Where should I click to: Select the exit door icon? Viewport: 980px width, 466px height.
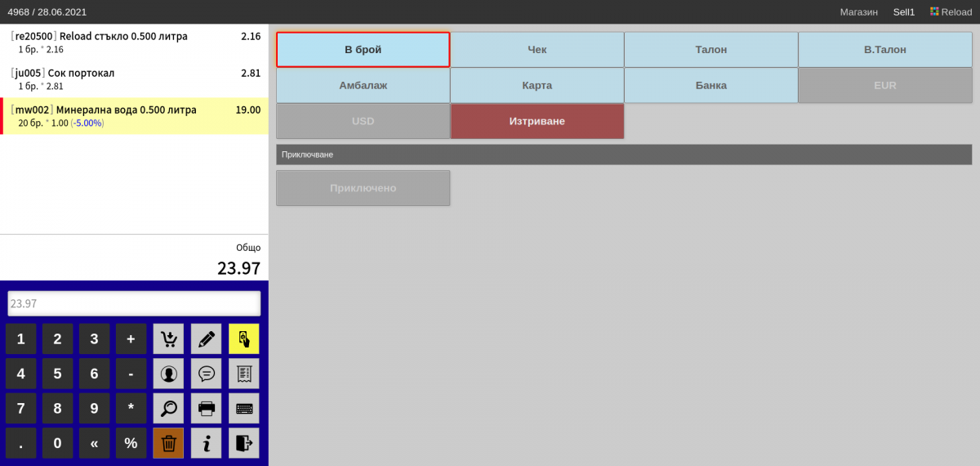243,443
